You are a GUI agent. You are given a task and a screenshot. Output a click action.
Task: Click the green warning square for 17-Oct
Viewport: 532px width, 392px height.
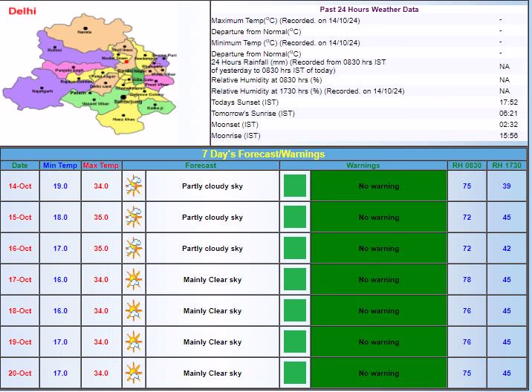click(295, 279)
